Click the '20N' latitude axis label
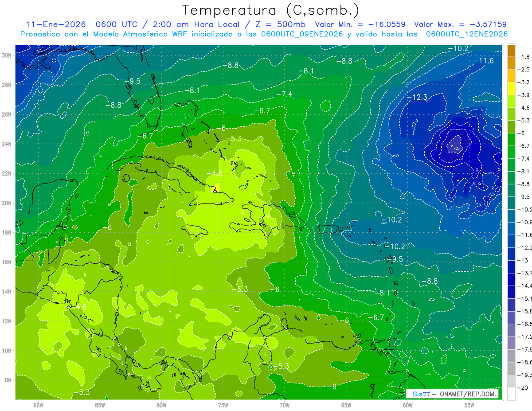This screenshot has height=411, width=532. tap(8, 203)
